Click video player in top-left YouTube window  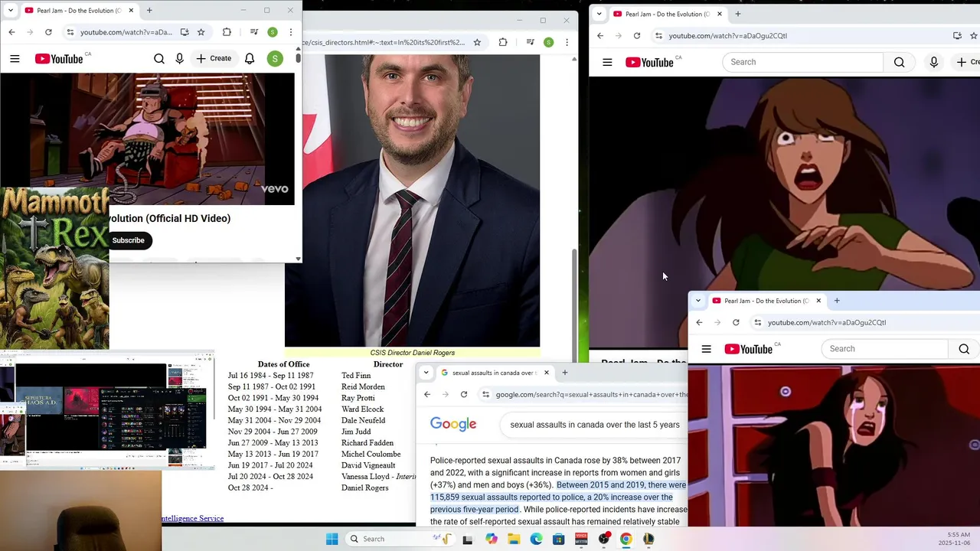tap(147, 139)
